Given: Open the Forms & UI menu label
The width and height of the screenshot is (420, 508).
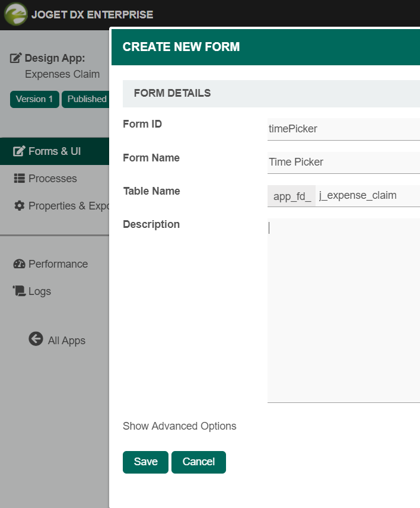Looking at the screenshot, I should 55,151.
